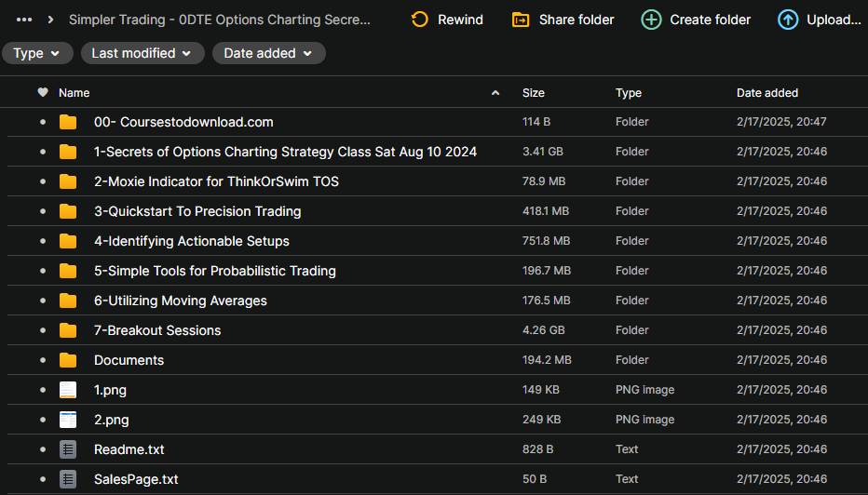Click the Upload arrow icon
The height and width of the screenshot is (495, 868).
tap(788, 20)
